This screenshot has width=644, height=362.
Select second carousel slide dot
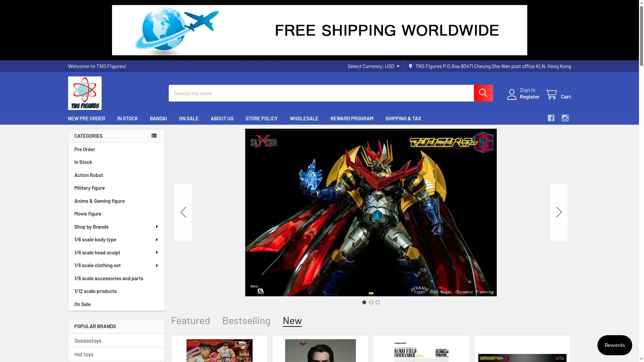pos(371,302)
